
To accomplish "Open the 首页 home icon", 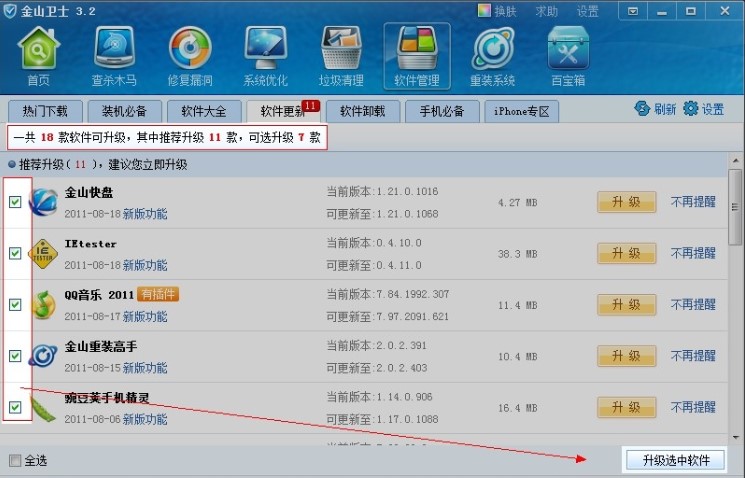I will [38, 57].
